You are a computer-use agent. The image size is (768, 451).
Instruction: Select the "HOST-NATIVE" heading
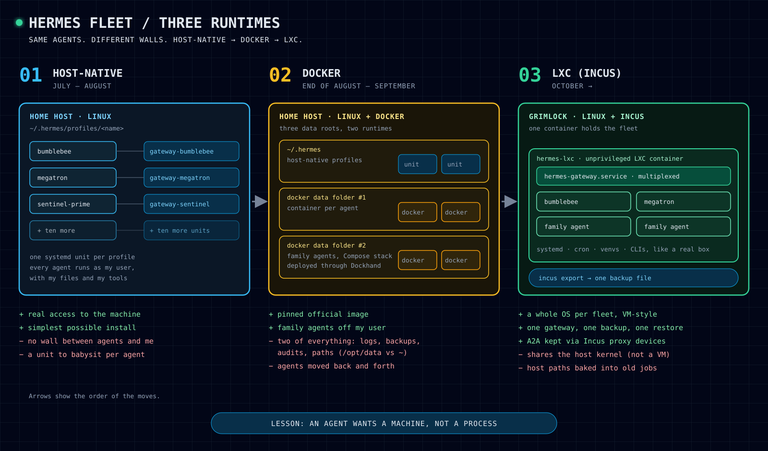click(88, 73)
